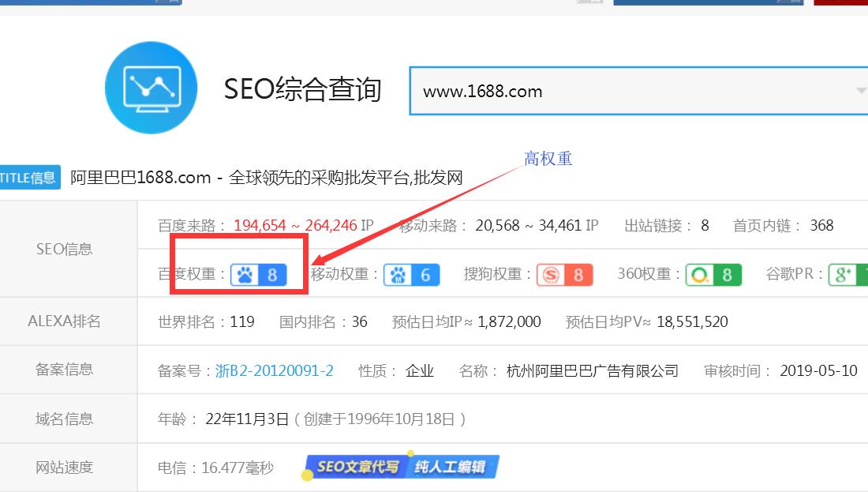Click the 审核时间 date 2019-05-10
This screenshot has height=492, width=868.
coord(819,370)
